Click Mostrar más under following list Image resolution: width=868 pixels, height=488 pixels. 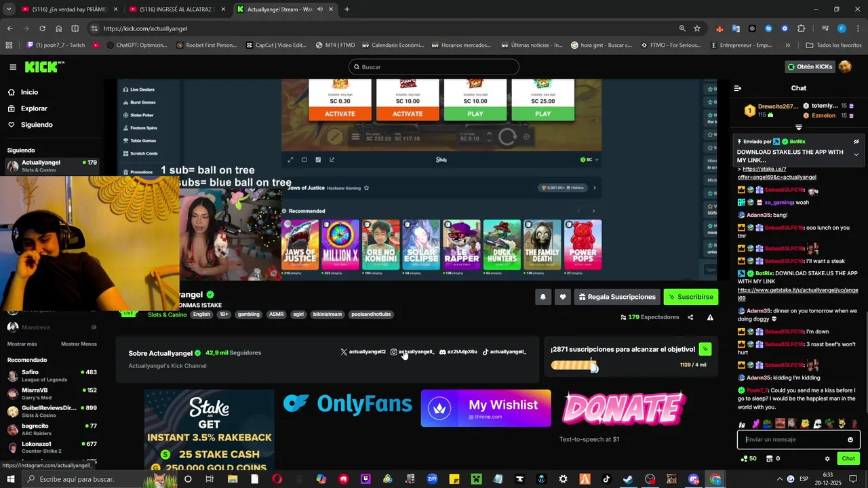[x=22, y=344]
